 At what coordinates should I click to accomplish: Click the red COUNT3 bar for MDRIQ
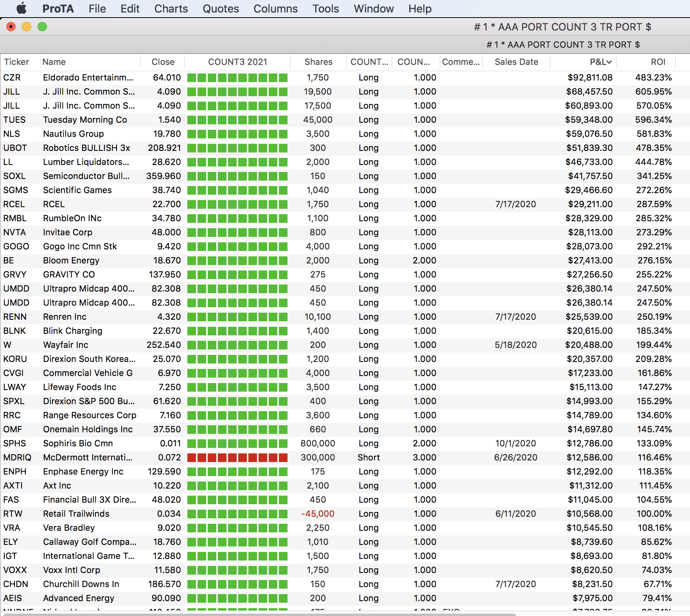(237, 458)
